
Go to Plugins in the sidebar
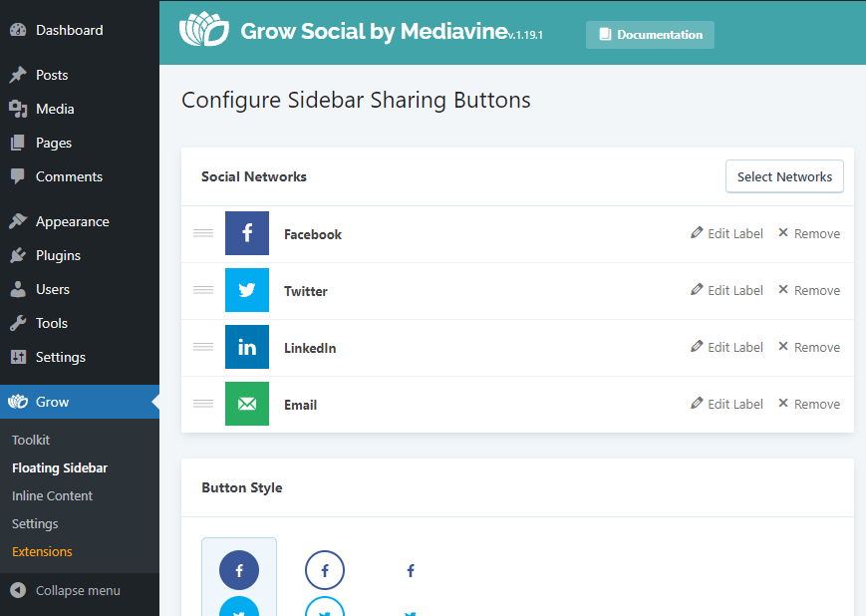58,256
